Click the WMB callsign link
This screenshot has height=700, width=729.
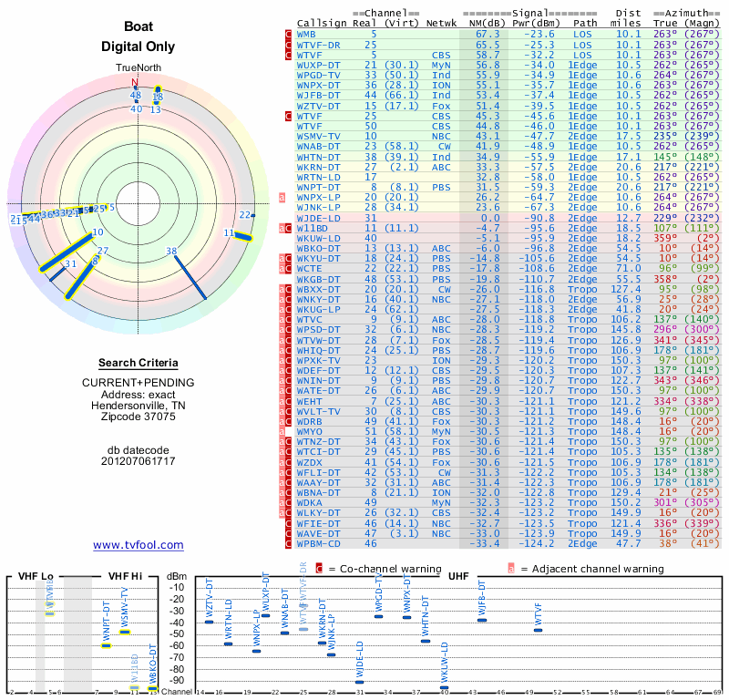tap(306, 35)
